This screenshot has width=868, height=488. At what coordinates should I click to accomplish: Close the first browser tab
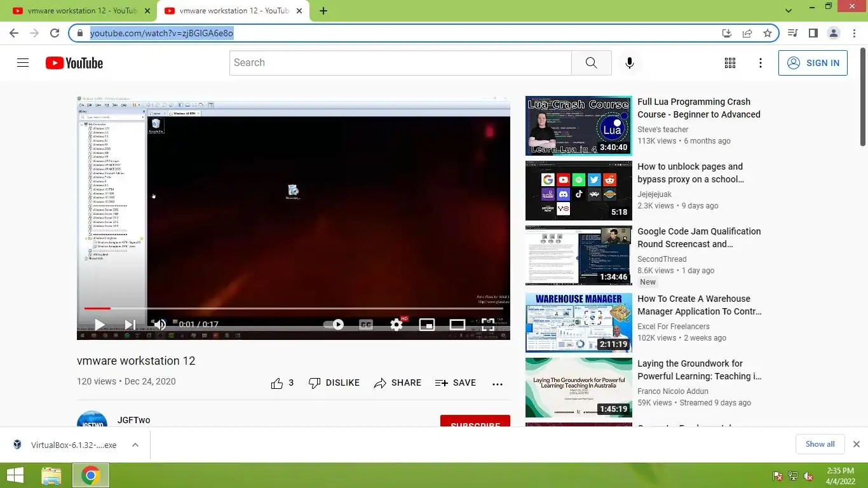pyautogui.click(x=147, y=11)
